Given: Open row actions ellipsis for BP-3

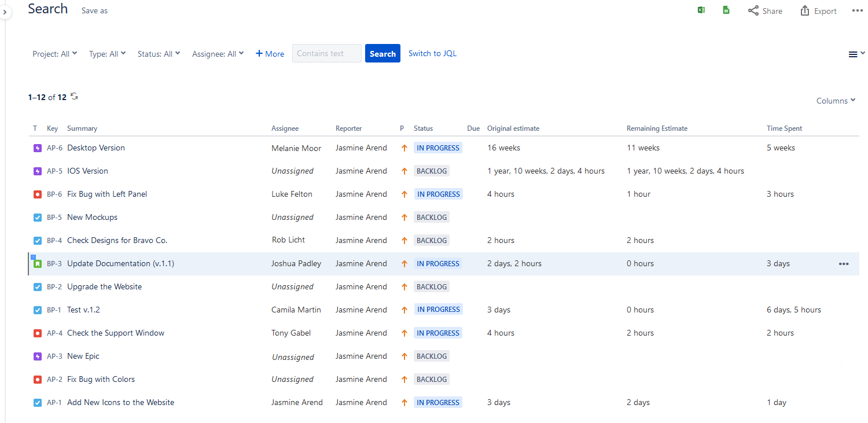Looking at the screenshot, I should pyautogui.click(x=844, y=264).
